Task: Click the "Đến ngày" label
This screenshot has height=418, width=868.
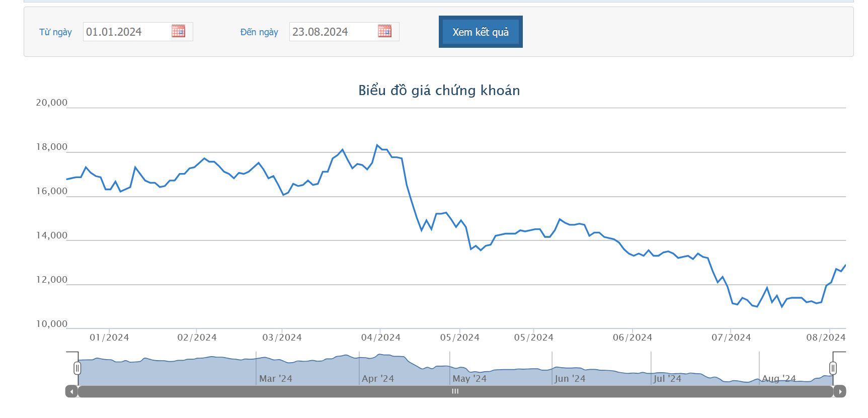Action: pyautogui.click(x=259, y=32)
